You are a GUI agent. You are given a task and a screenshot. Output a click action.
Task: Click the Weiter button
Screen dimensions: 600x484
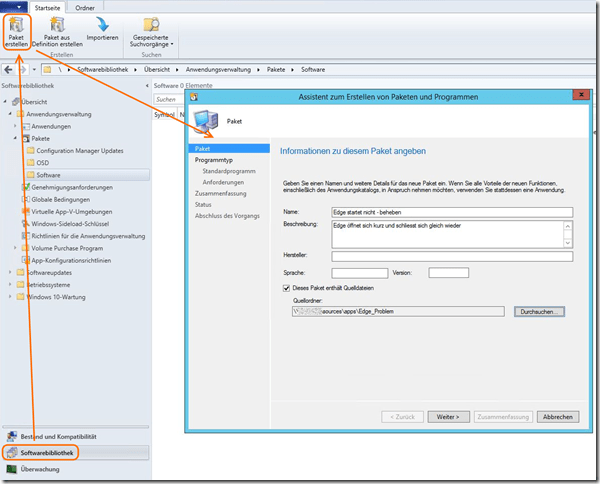pyautogui.click(x=447, y=416)
